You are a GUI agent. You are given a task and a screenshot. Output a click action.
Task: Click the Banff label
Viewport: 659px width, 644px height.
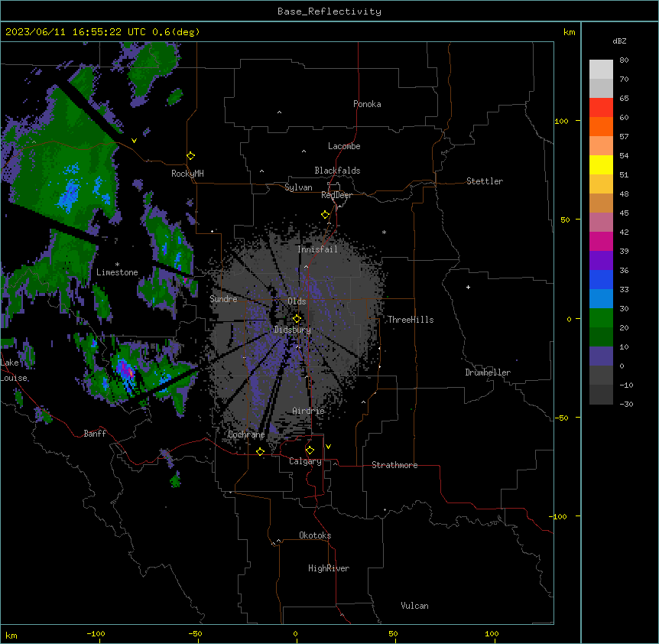click(x=95, y=434)
